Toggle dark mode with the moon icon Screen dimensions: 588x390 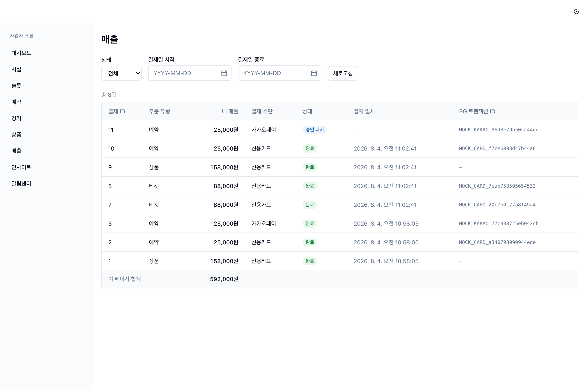point(576,11)
